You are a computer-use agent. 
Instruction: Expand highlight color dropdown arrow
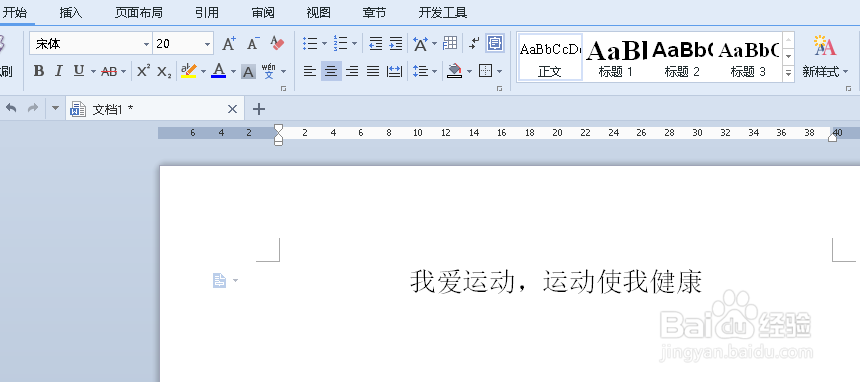point(203,71)
